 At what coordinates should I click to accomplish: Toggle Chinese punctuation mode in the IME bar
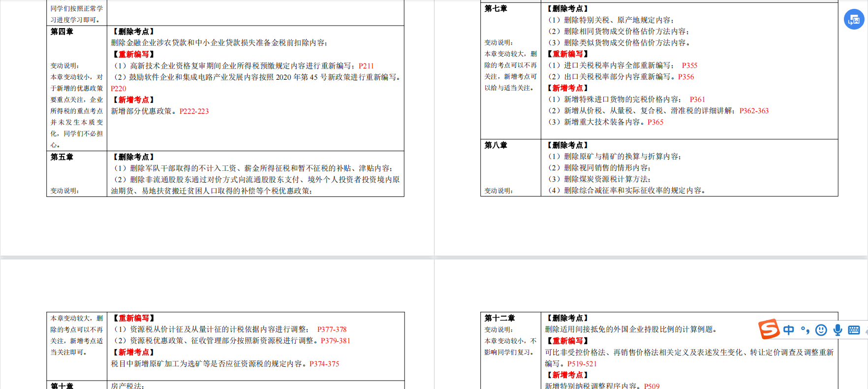pos(805,330)
